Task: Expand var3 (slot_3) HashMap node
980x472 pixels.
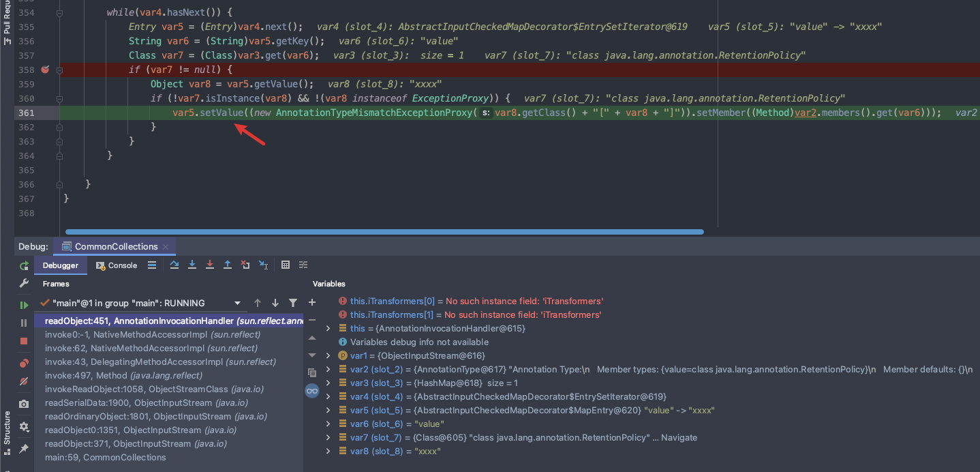Action: point(328,383)
